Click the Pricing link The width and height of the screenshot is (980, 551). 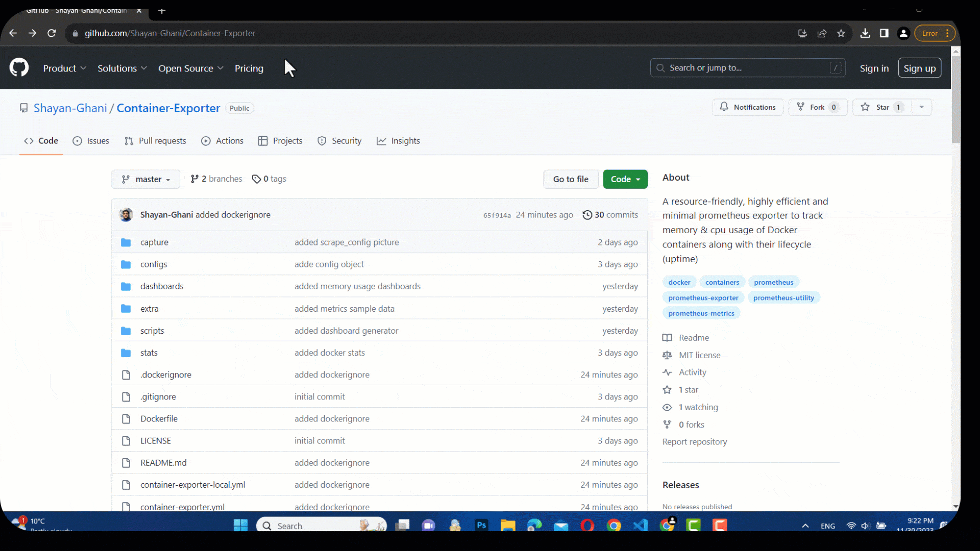pos(249,68)
